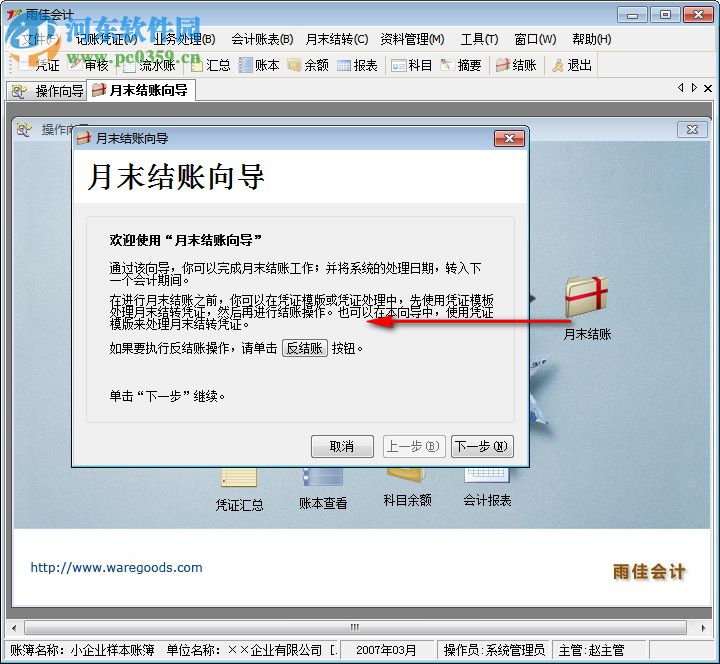Open the 月末结转(C) menu
This screenshot has width=720, height=664.
pos(337,39)
